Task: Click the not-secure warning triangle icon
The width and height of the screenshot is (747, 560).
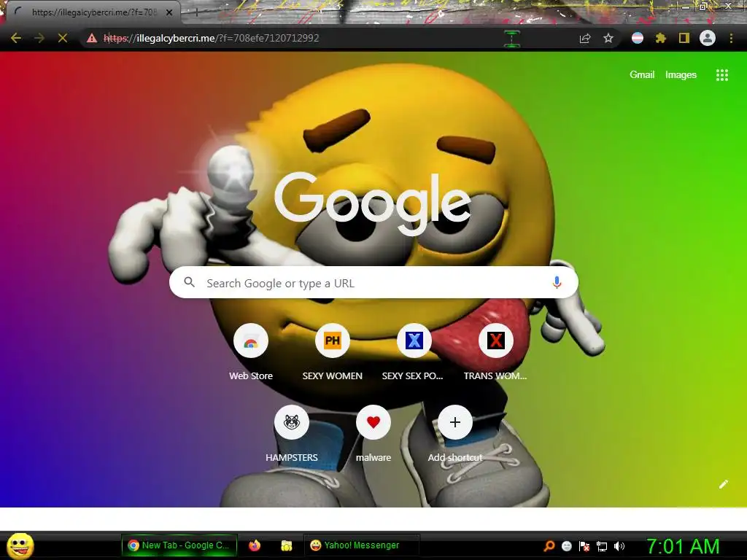Action: coord(92,38)
